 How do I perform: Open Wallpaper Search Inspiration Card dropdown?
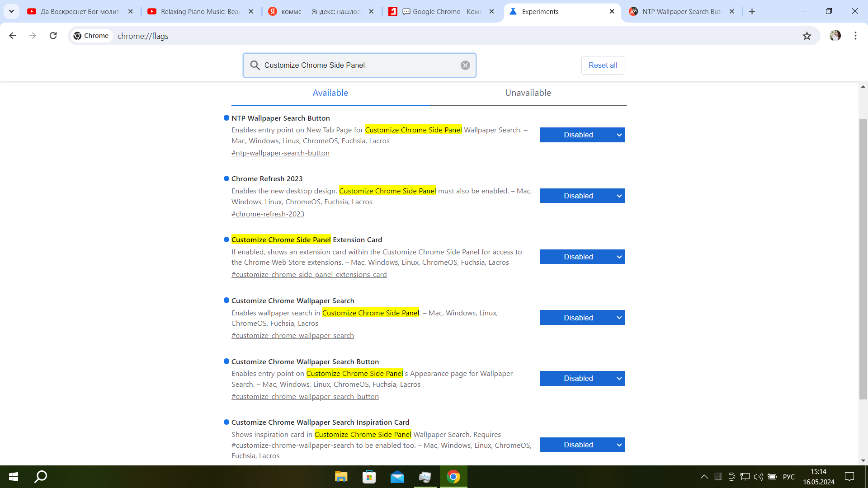coord(582,445)
